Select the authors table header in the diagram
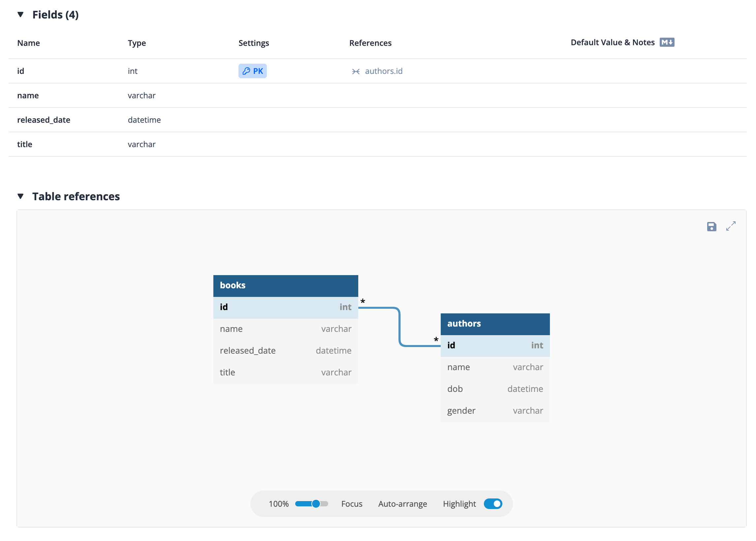The height and width of the screenshot is (541, 756). (495, 324)
